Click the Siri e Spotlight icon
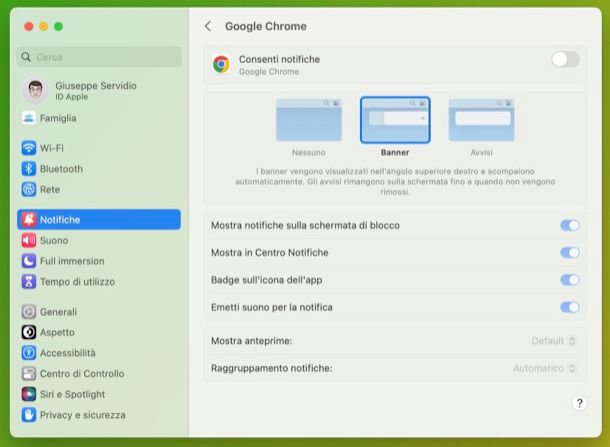 click(x=29, y=394)
